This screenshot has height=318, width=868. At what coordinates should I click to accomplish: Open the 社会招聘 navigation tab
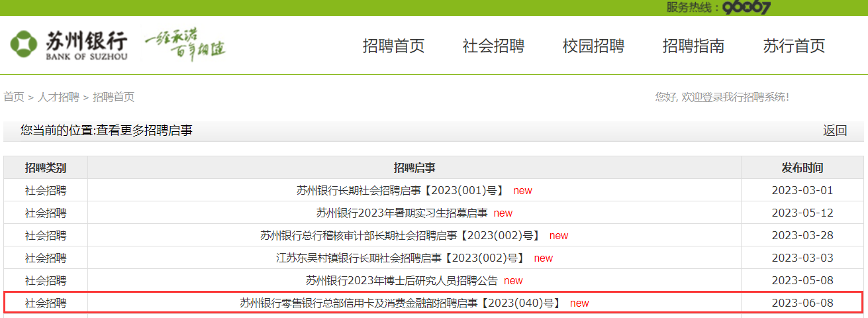(493, 46)
